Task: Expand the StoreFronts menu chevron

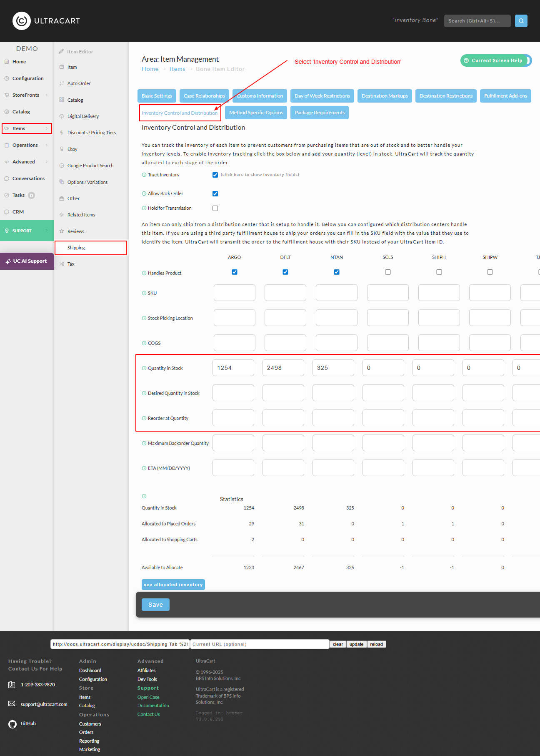Action: (47, 95)
